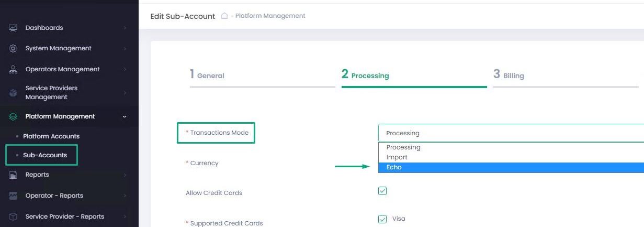Open Platform Accounts in the sidebar
The height and width of the screenshot is (227, 644).
tap(51, 136)
